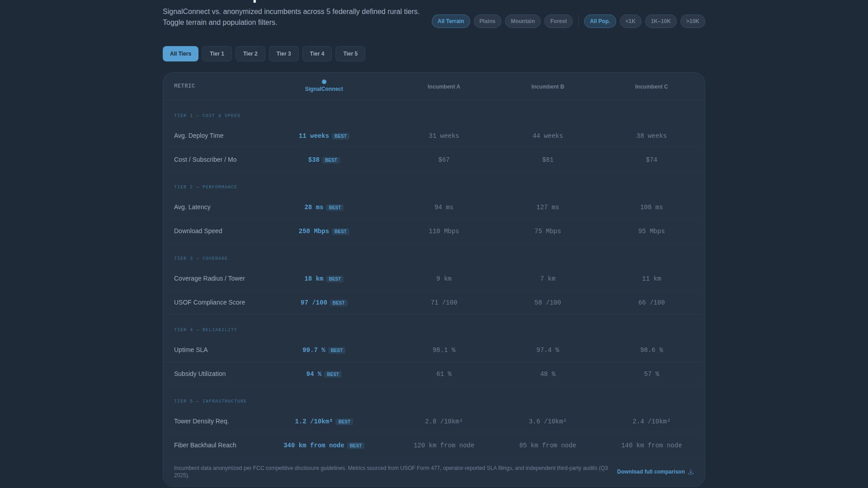
Task: Open the Tier 1 tab
Action: (x=217, y=54)
